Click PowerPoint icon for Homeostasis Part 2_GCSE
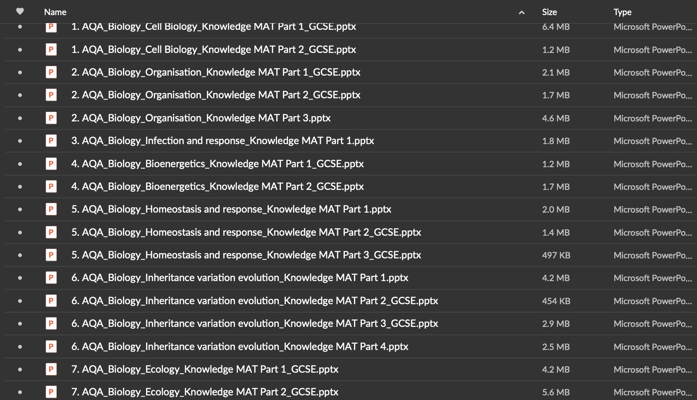 coord(51,232)
